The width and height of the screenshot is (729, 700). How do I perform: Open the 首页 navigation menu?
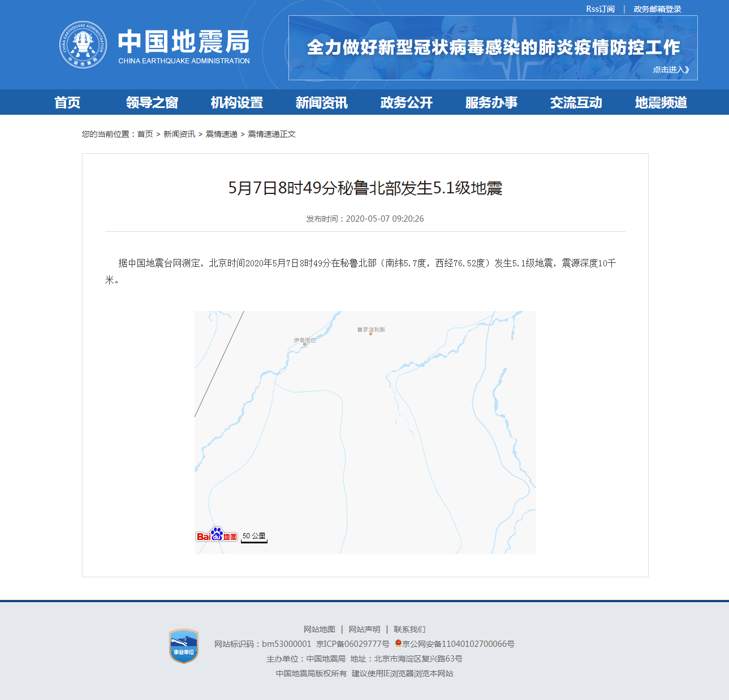(68, 102)
